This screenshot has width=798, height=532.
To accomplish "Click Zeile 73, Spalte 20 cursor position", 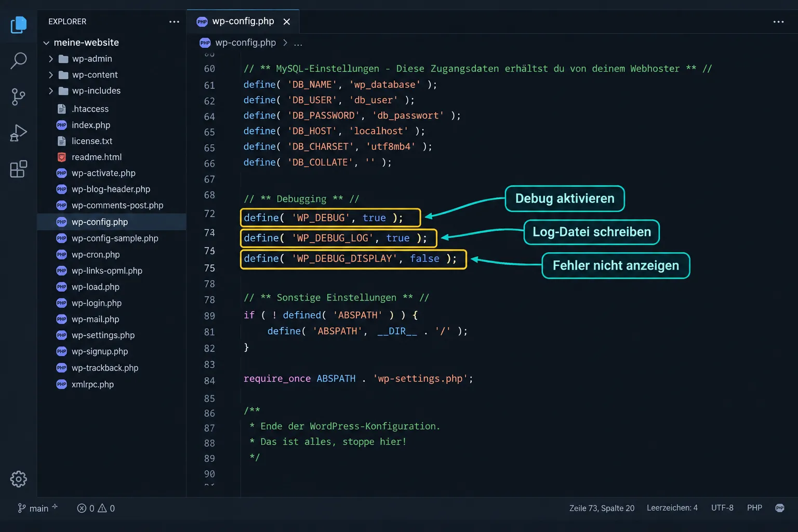I will [x=602, y=508].
